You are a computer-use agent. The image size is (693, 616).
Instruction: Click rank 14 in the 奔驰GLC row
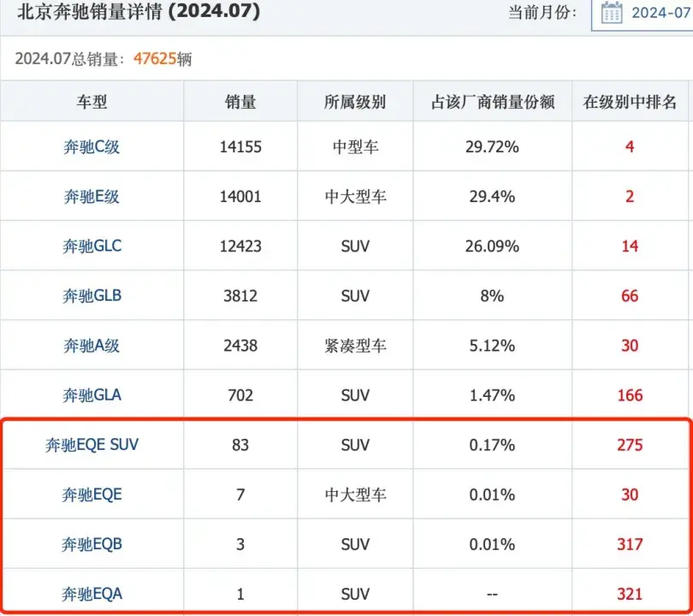(x=630, y=246)
